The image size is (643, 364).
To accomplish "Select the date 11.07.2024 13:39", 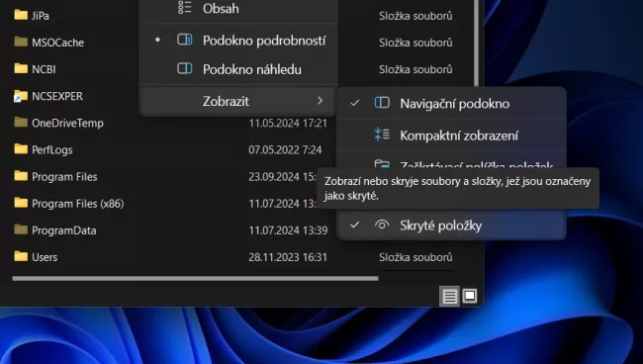I will 288,230.
